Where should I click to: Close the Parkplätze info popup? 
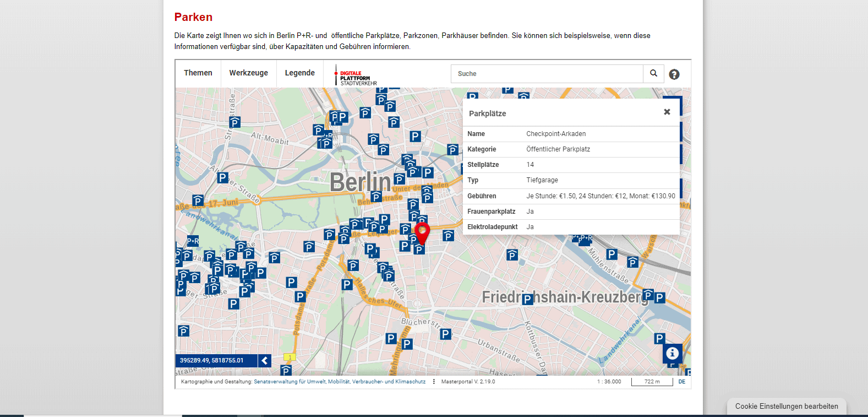667,112
